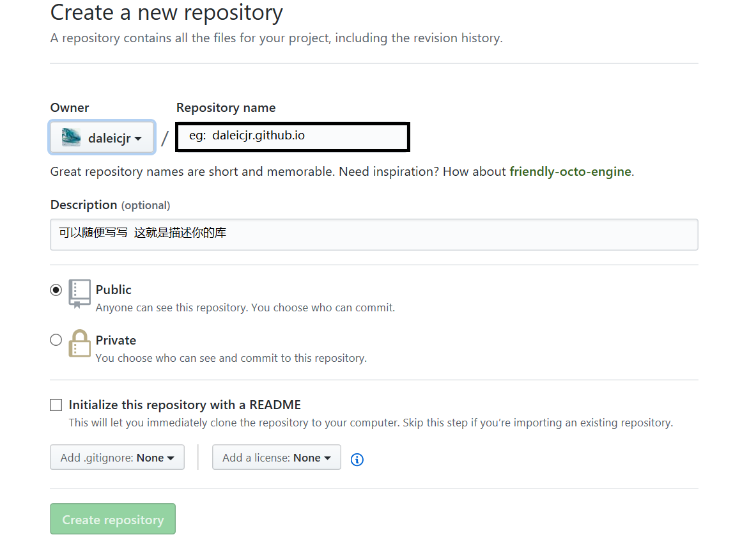The image size is (733, 560).
Task: Click the Create repository button
Action: (x=112, y=519)
